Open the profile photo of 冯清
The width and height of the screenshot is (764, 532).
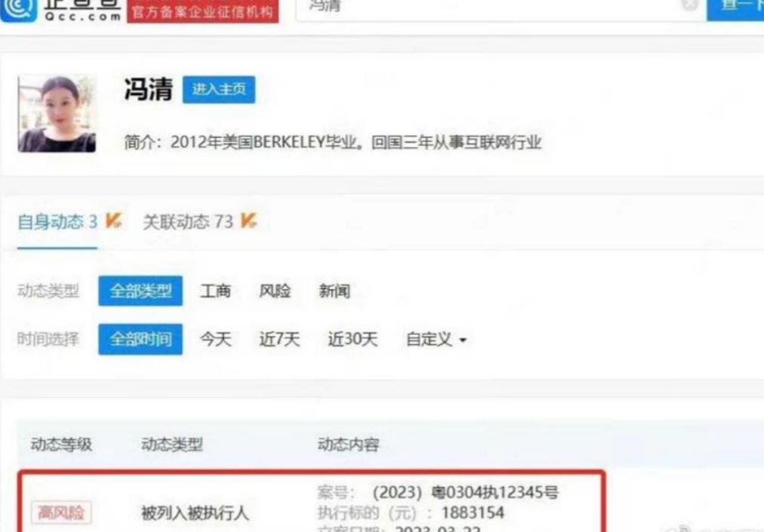tap(57, 113)
